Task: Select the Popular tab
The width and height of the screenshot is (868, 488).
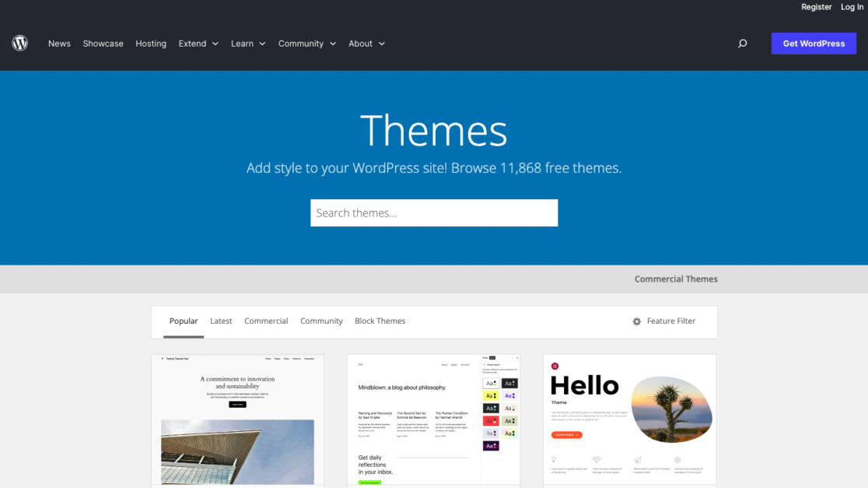Action: tap(184, 321)
